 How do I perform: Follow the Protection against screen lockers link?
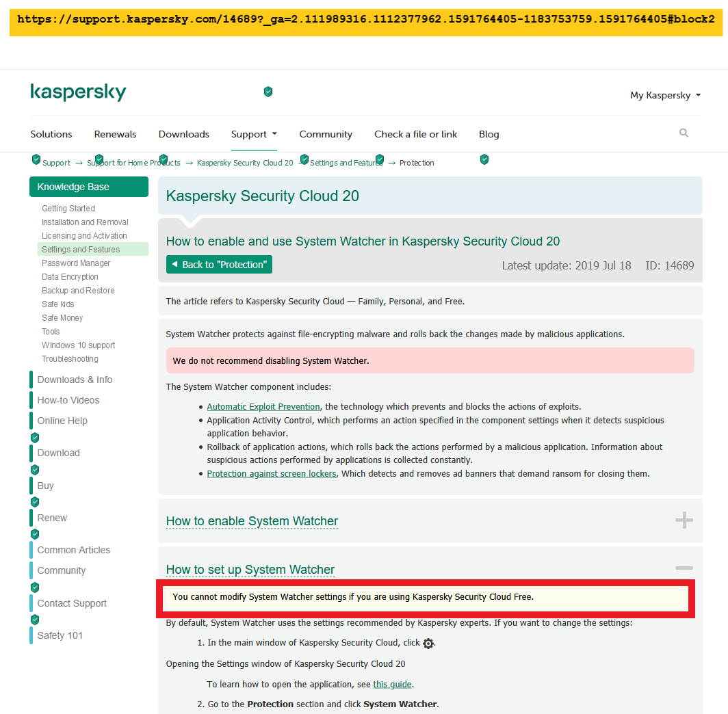272,474
